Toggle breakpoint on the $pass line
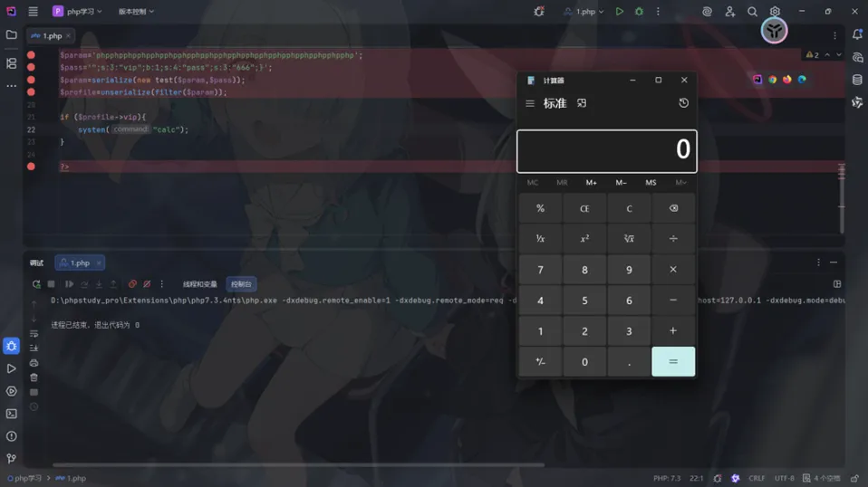Screen dimensions: 868x487 tap(31, 67)
